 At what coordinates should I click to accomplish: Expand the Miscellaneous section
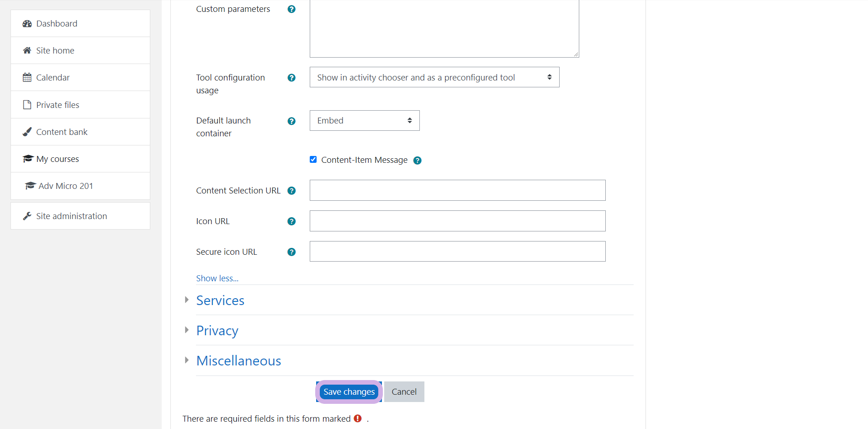[238, 361]
